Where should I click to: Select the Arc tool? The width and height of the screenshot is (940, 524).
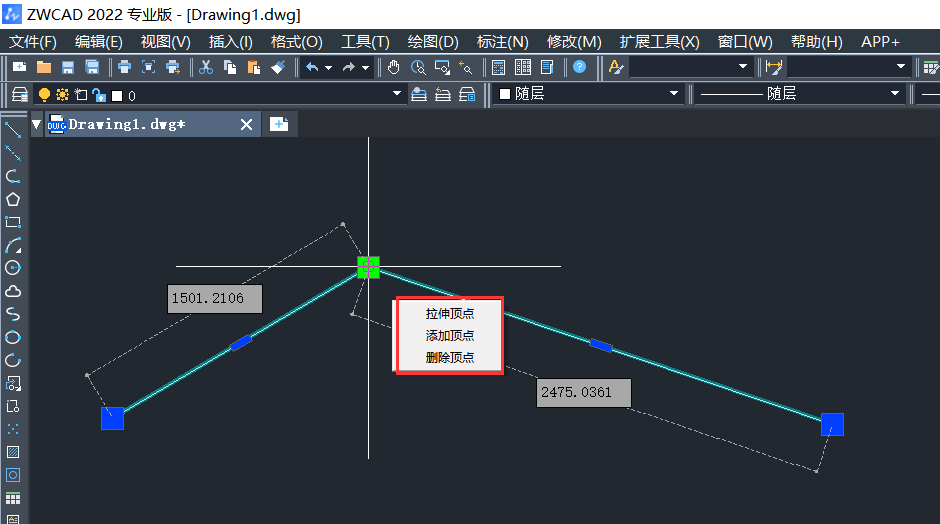pyautogui.click(x=13, y=245)
